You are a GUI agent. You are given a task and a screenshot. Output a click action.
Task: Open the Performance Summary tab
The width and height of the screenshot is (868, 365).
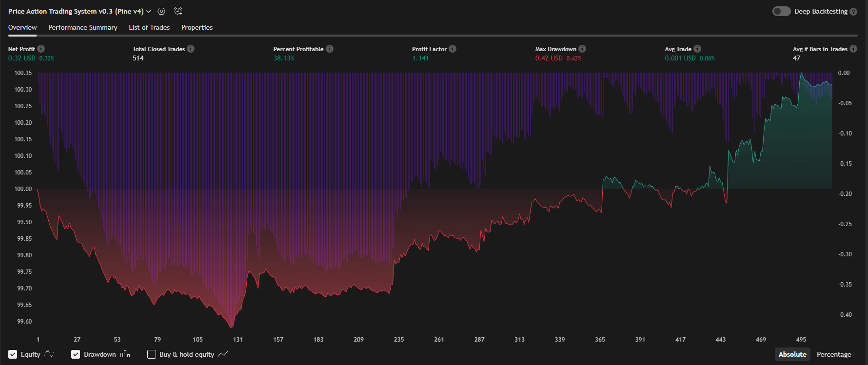[x=82, y=27]
